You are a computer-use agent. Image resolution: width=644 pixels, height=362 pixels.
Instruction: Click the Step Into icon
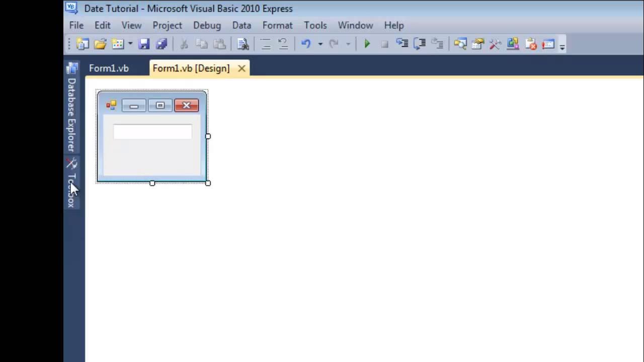(402, 44)
